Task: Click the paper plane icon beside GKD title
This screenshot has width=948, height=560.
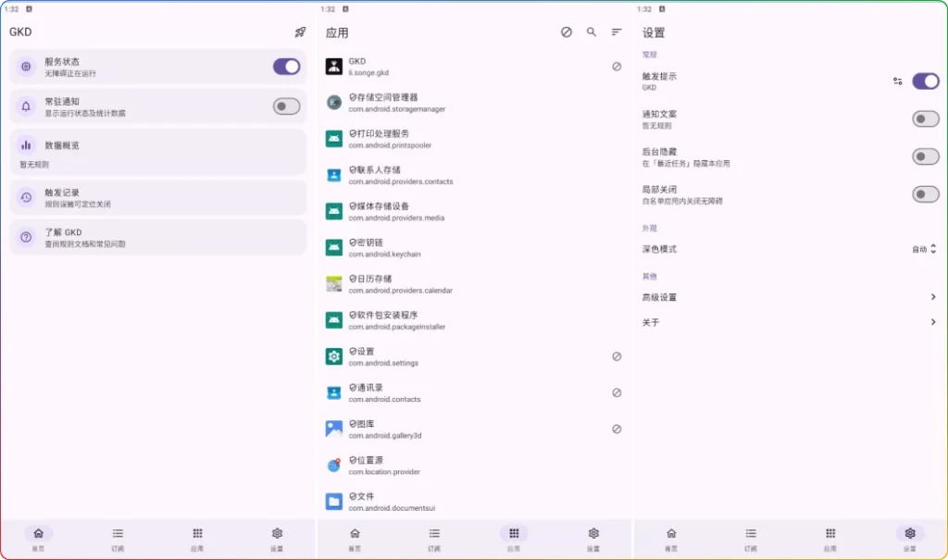Action: click(x=298, y=31)
